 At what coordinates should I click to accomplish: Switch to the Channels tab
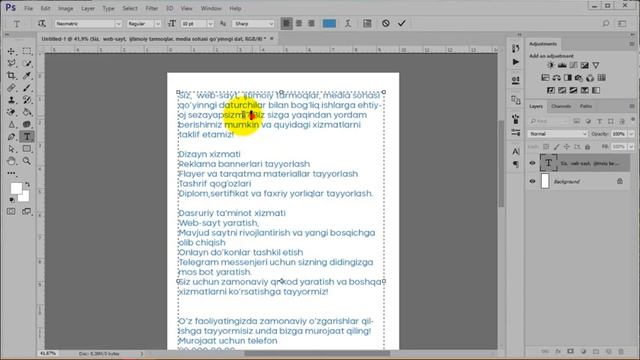pos(561,107)
